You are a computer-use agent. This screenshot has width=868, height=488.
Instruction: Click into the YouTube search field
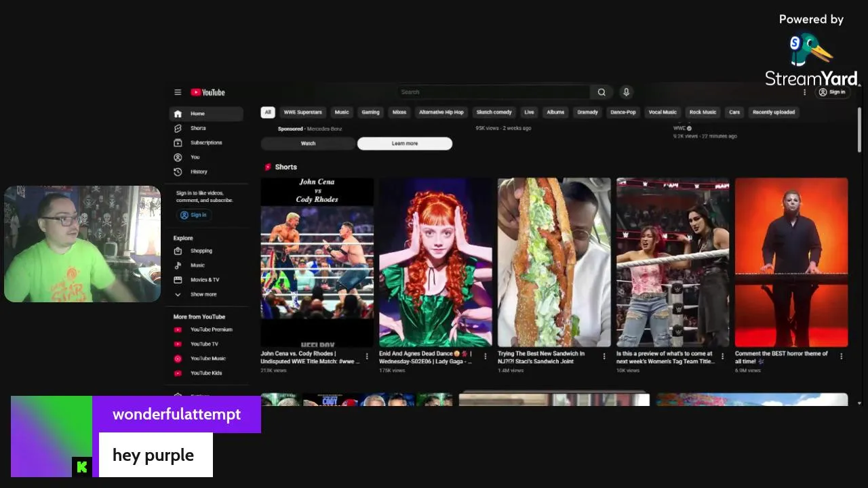494,92
